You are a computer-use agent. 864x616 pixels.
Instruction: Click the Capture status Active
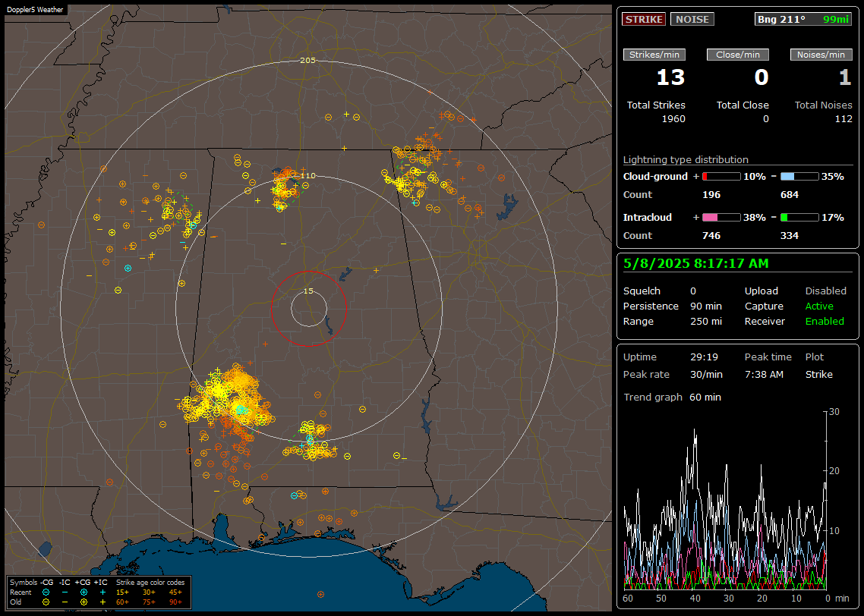[x=819, y=306]
